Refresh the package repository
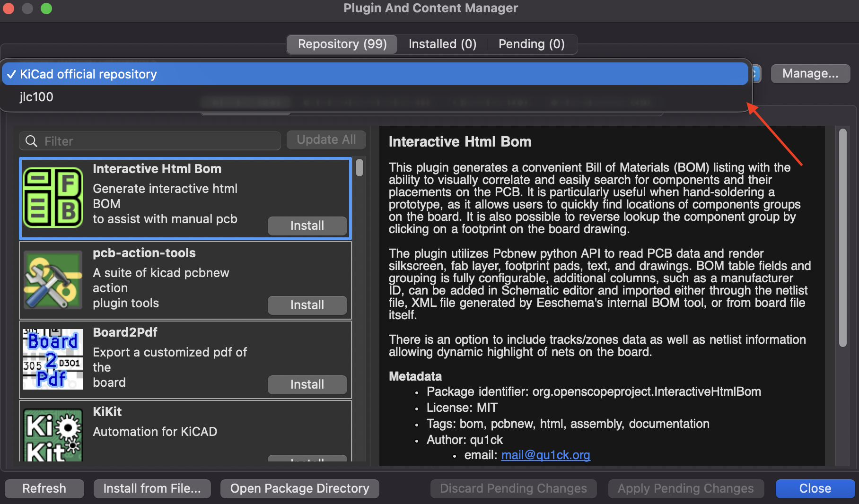Screen dimensions: 859x504 (44, 488)
